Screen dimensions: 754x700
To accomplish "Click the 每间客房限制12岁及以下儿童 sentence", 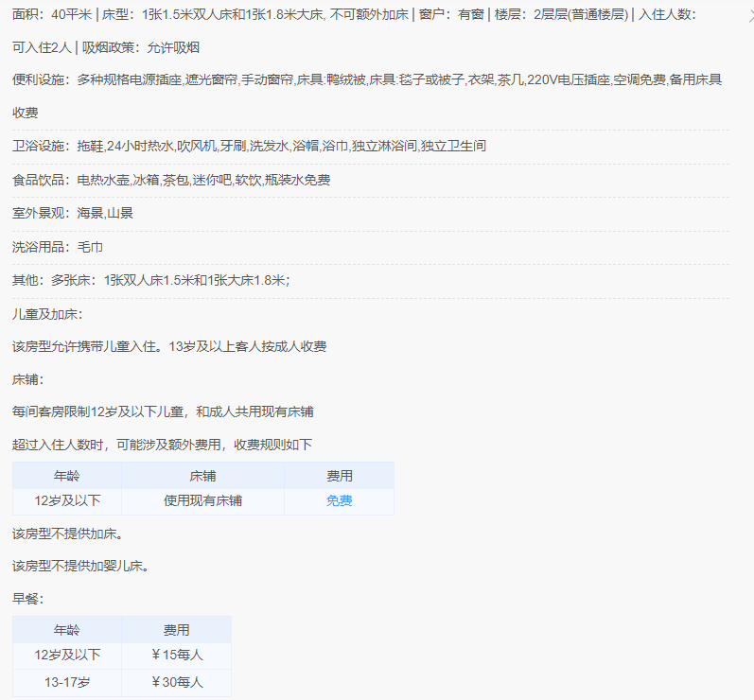I will click(163, 412).
